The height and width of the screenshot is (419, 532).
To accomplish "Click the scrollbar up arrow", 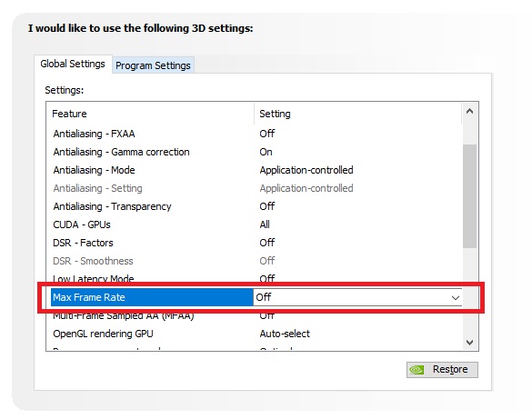I will [x=469, y=111].
